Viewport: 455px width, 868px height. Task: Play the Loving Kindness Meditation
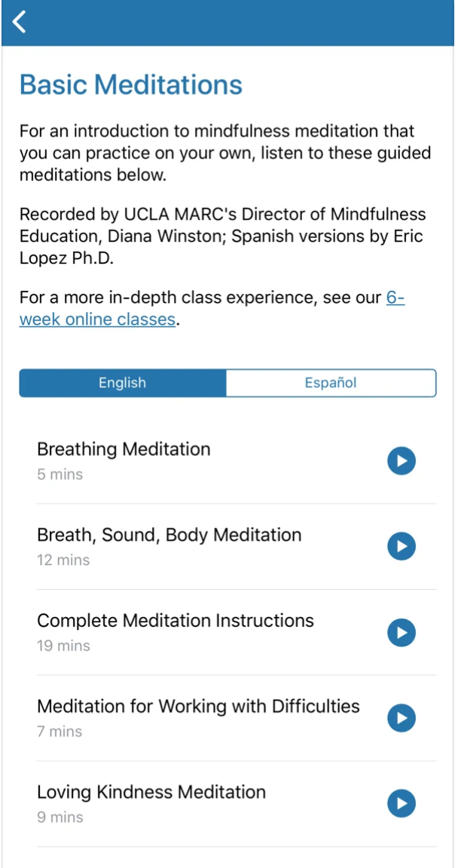pyautogui.click(x=402, y=804)
